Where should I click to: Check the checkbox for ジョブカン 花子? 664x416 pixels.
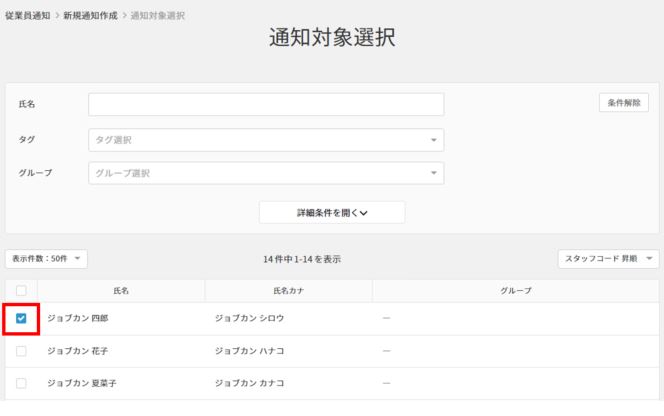tap(21, 351)
